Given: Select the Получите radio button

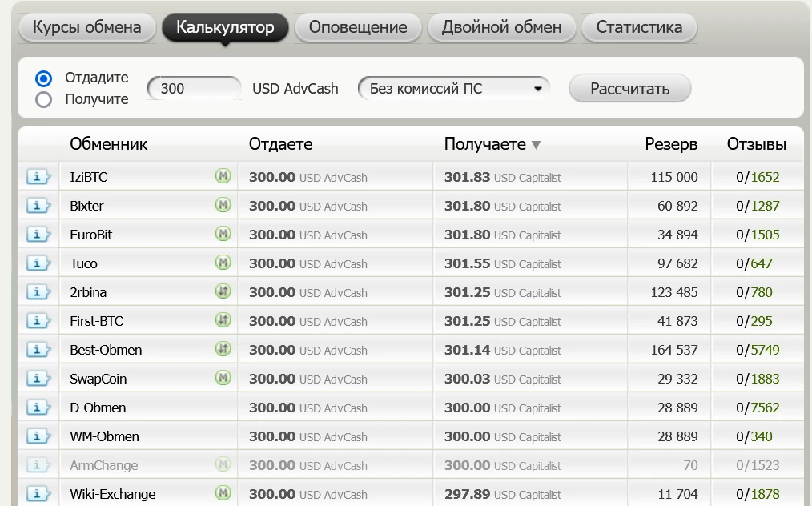Looking at the screenshot, I should [43, 99].
